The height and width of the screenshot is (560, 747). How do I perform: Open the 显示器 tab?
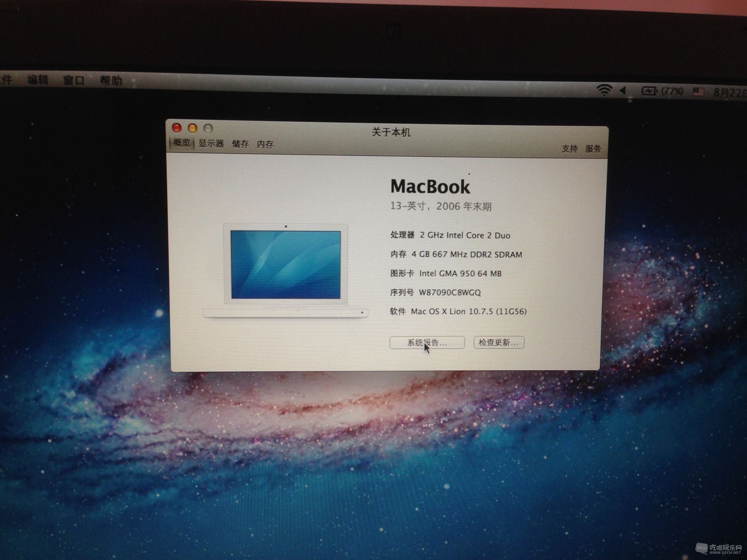[x=211, y=143]
